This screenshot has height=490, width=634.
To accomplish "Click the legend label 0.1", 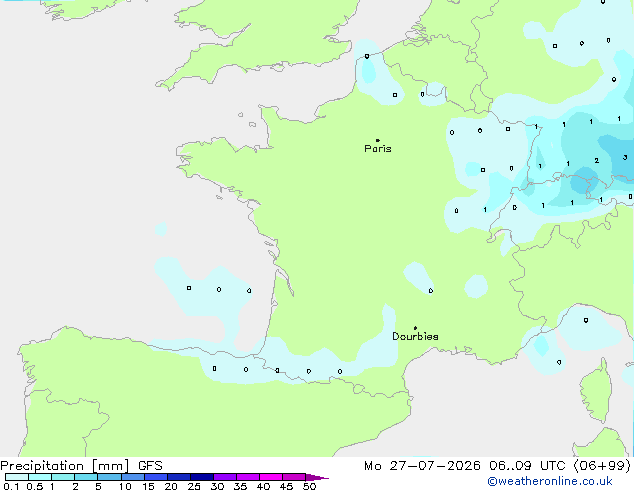I will (x=11, y=486).
